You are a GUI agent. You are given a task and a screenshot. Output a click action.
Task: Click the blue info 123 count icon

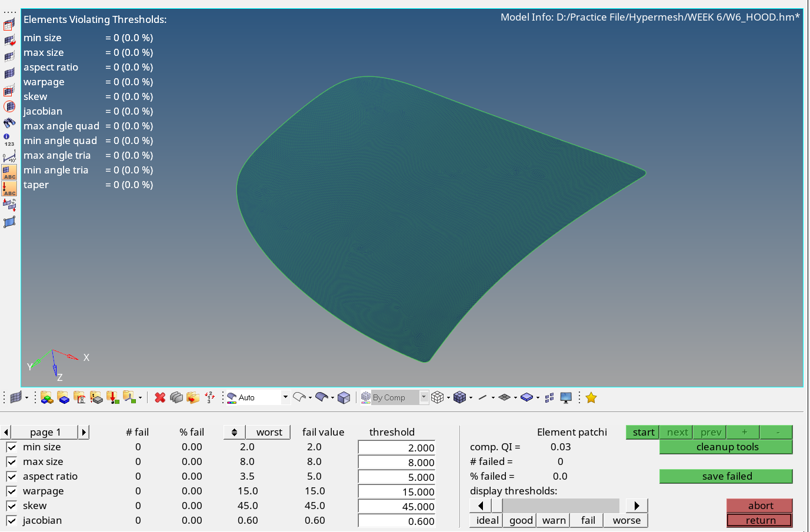(9, 139)
